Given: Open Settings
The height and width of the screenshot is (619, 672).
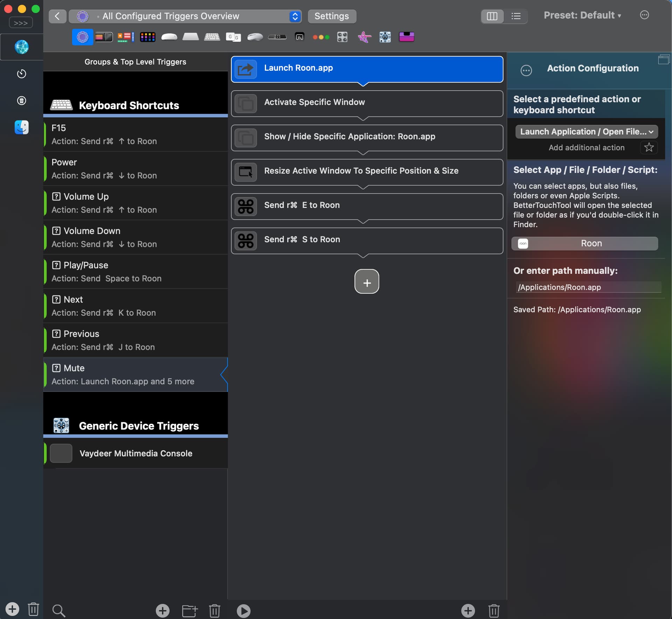Looking at the screenshot, I should pyautogui.click(x=331, y=16).
